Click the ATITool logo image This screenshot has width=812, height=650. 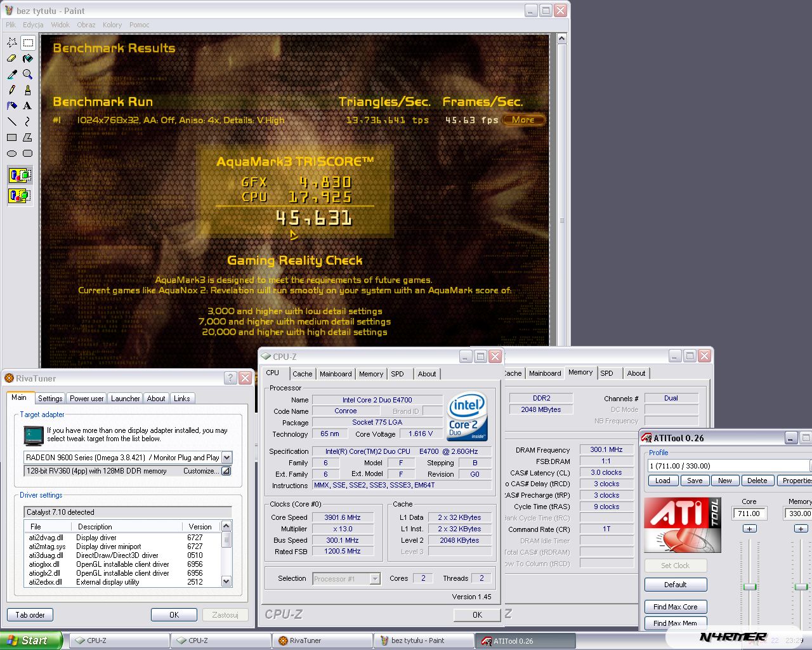pos(683,524)
